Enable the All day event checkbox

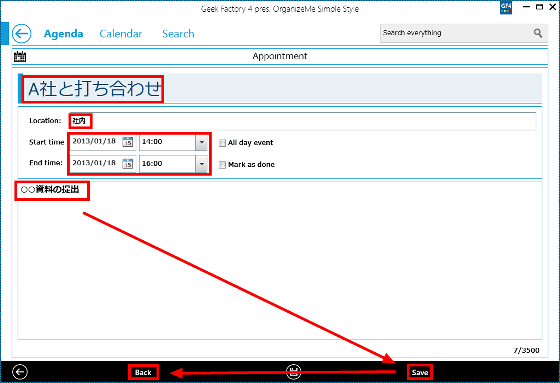click(222, 143)
